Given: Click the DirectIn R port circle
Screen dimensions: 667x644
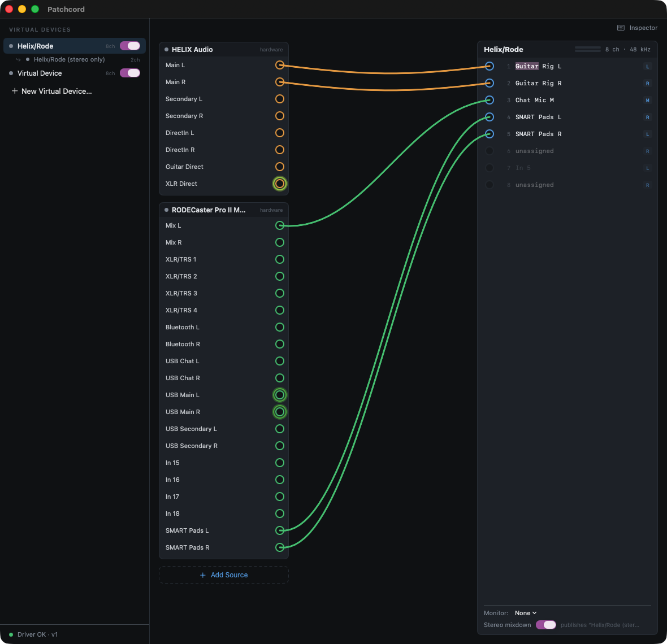Looking at the screenshot, I should tap(279, 150).
